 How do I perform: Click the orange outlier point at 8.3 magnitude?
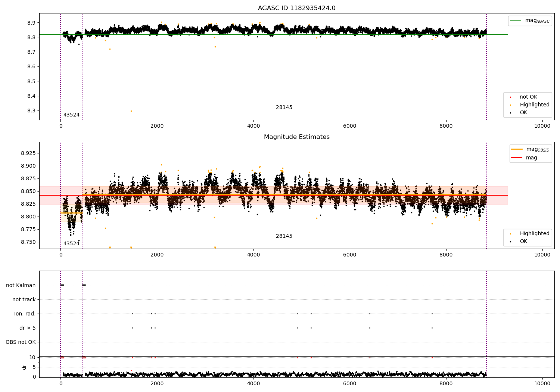(x=131, y=111)
